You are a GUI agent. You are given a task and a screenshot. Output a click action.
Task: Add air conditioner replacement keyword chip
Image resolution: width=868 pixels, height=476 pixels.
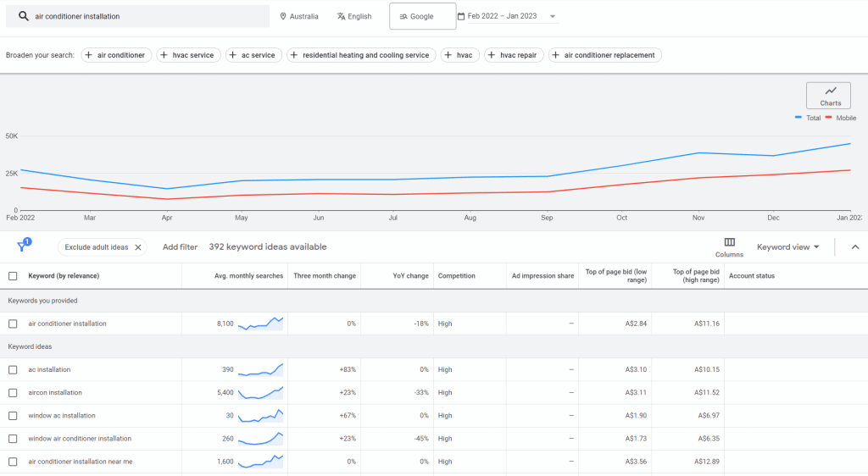click(x=605, y=55)
